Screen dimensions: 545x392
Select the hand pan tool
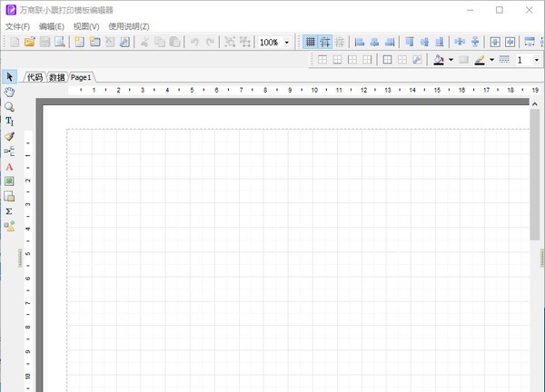coord(10,92)
